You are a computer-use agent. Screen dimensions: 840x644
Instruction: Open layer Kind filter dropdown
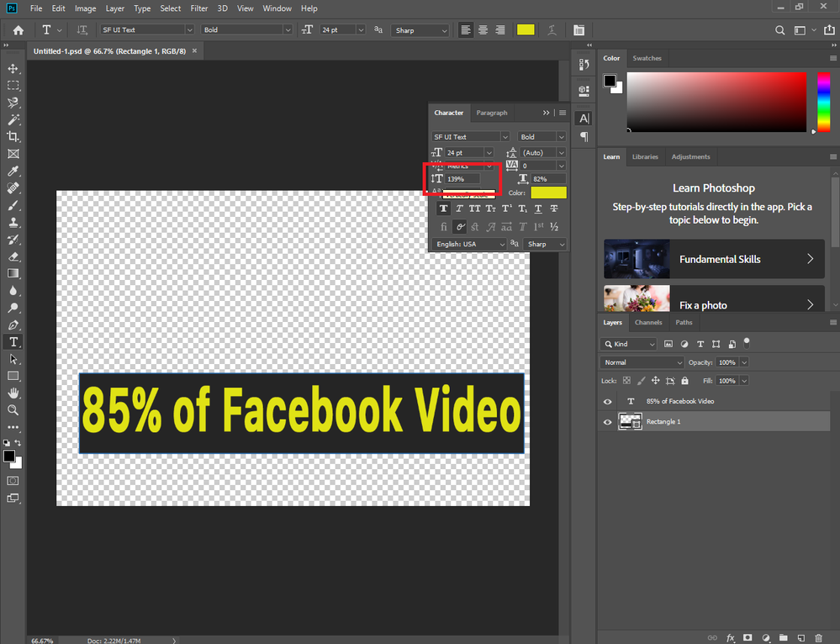coord(628,344)
